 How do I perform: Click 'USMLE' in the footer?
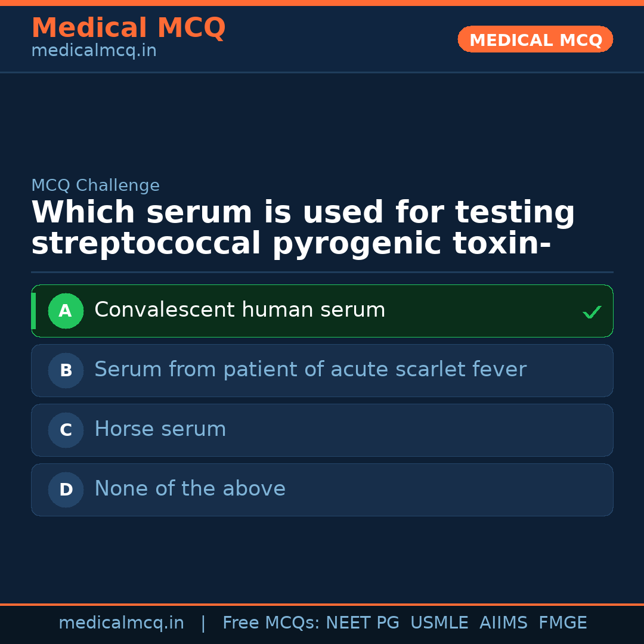439,623
